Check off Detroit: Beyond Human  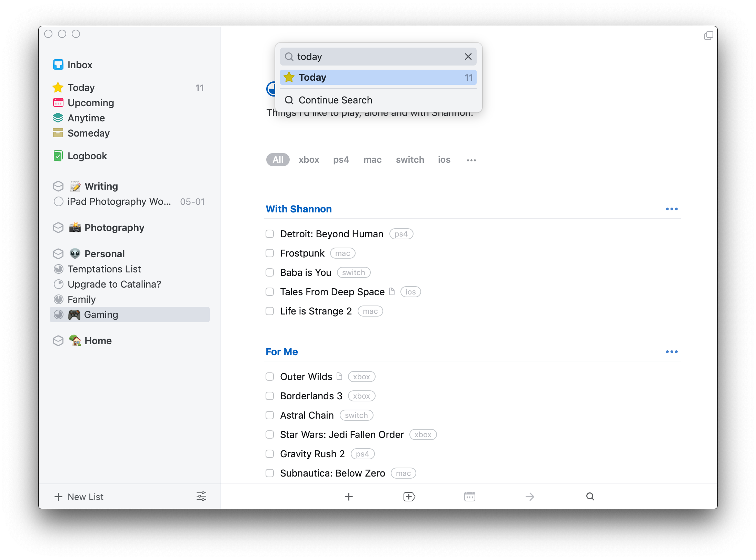click(270, 234)
